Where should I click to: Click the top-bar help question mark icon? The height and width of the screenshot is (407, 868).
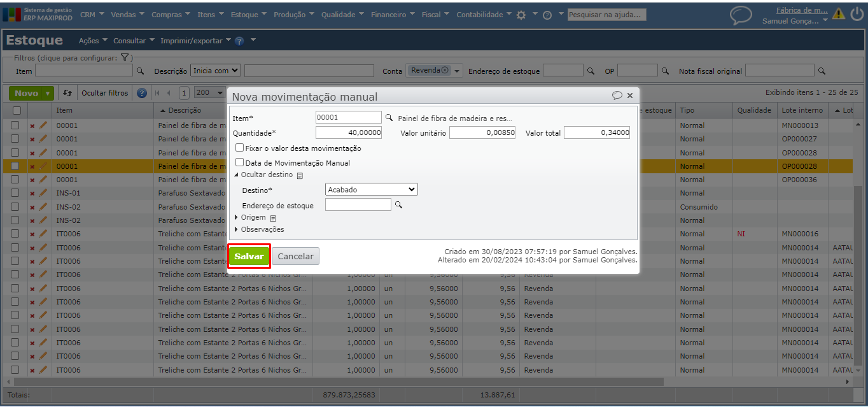click(547, 15)
